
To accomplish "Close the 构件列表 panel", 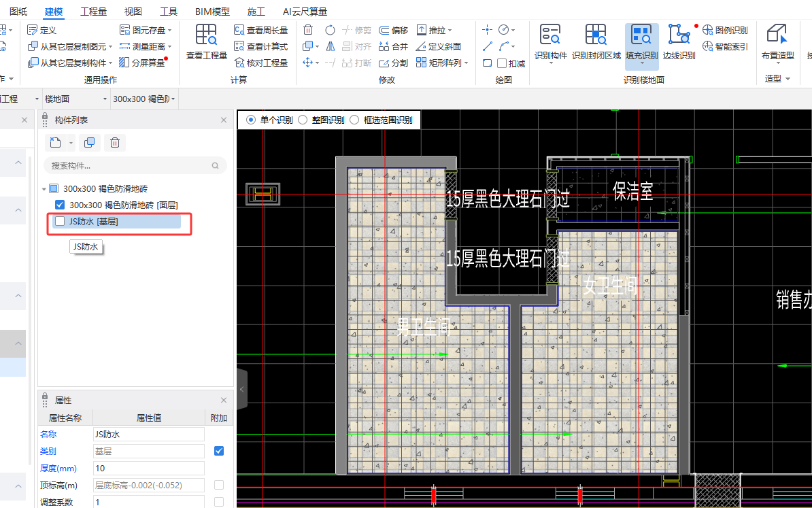I will coord(224,120).
